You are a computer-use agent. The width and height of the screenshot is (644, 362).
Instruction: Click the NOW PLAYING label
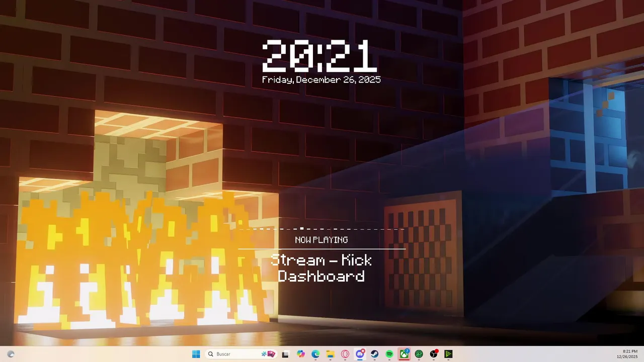321,240
